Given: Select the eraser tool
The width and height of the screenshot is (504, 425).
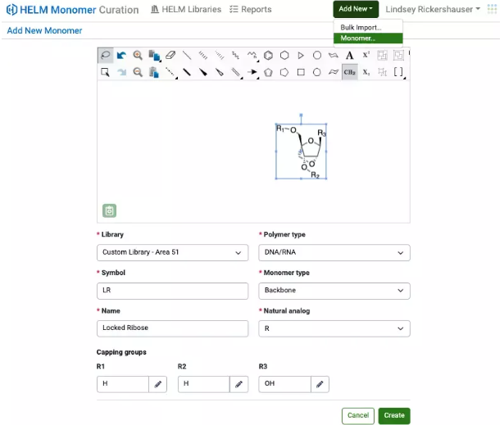Looking at the screenshot, I should pos(170,56).
